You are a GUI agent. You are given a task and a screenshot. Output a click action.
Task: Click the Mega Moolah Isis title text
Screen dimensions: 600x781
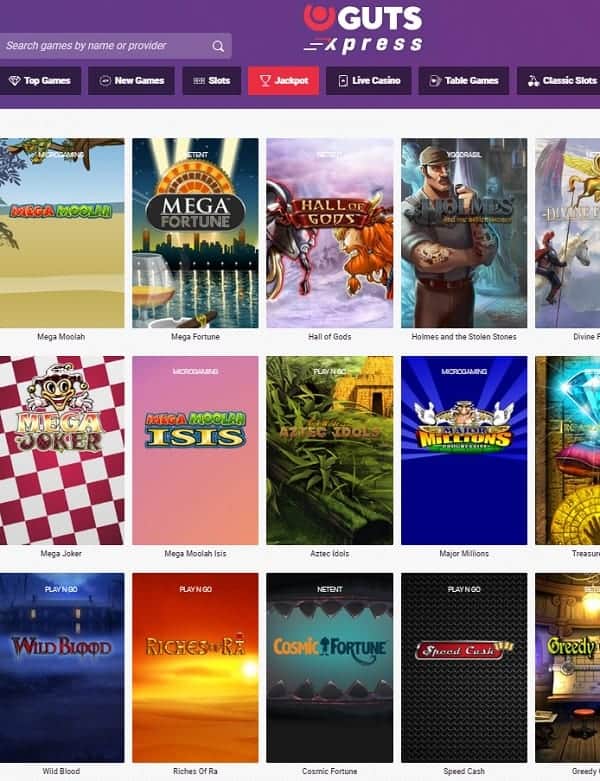tap(195, 553)
